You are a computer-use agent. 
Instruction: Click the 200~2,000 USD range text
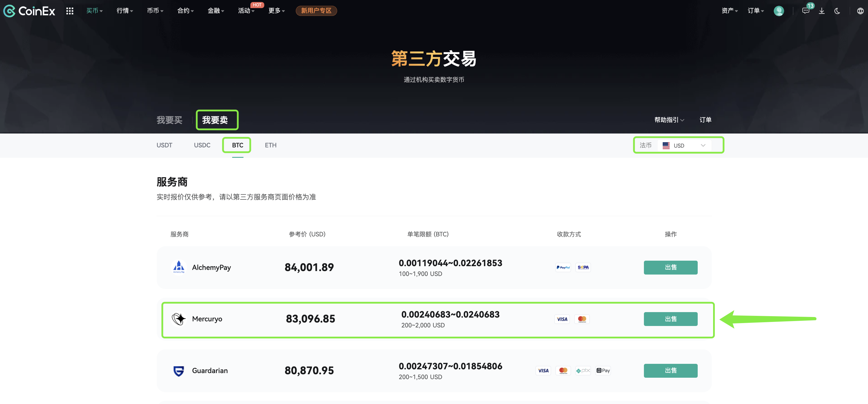[423, 326]
